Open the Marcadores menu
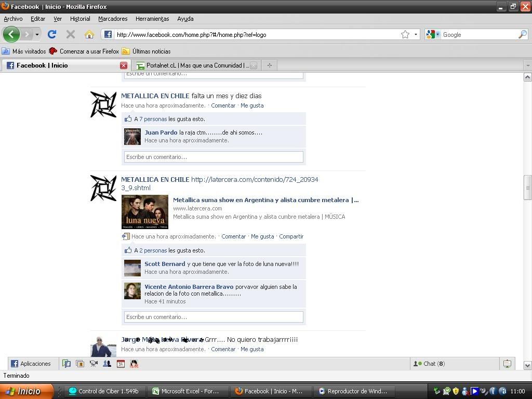The height and width of the screenshot is (399, 532). 113,19
